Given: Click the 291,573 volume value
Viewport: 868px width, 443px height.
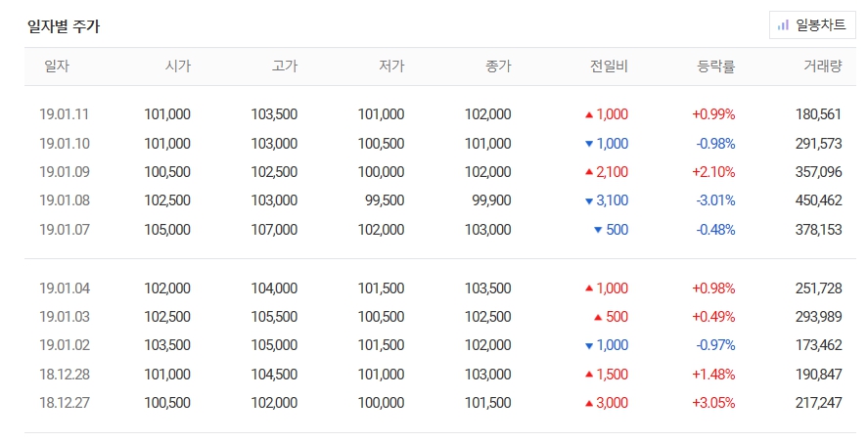Looking at the screenshot, I should point(819,144).
